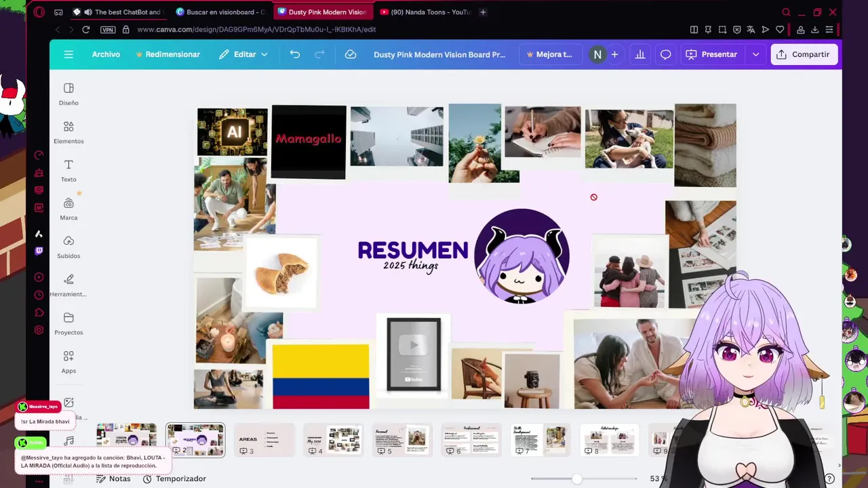Viewport: 868px width, 488px height.
Task: Open extensions cube in Opera sidebar
Action: coord(39,312)
